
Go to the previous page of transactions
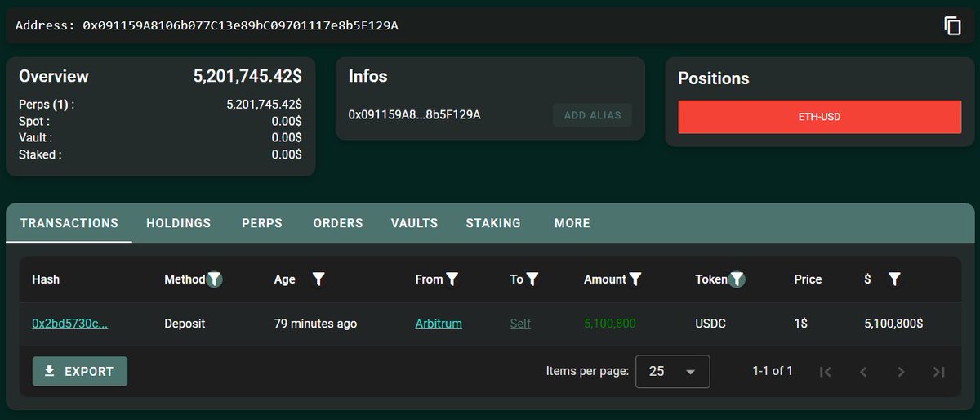click(x=863, y=372)
